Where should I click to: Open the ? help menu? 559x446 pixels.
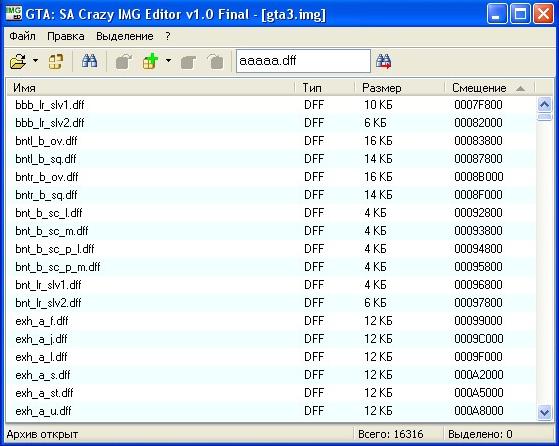click(x=168, y=36)
